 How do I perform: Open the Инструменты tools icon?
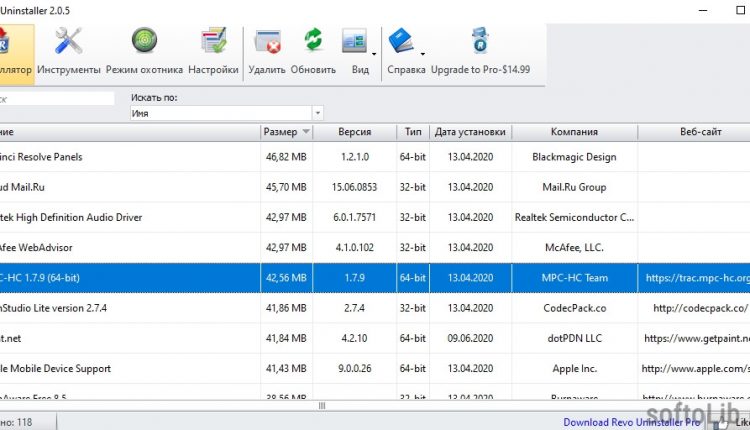click(x=68, y=41)
